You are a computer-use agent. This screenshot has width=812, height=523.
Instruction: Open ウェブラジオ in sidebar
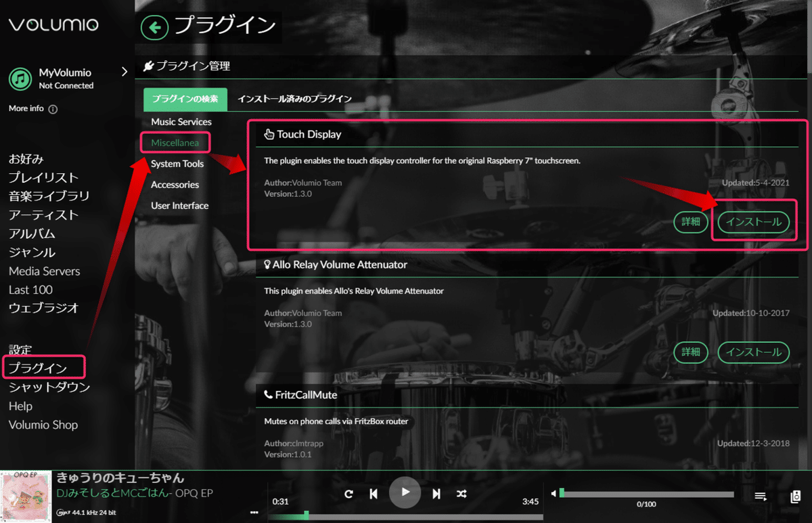click(x=44, y=308)
